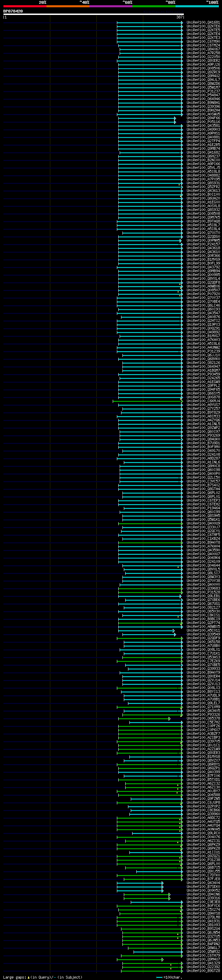Image resolution: width=222 pixels, height=980 pixels.
Task: Select the BP078420 query label
Action: tap(13, 11)
